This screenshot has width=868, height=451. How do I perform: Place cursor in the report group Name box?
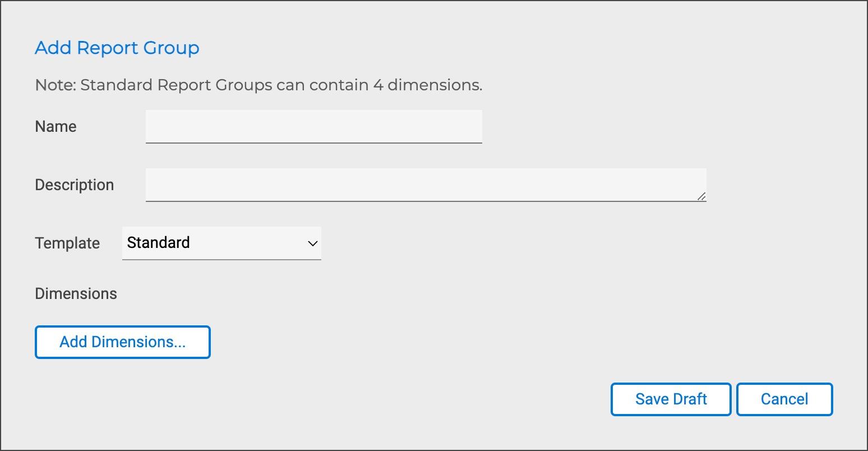[x=313, y=126]
